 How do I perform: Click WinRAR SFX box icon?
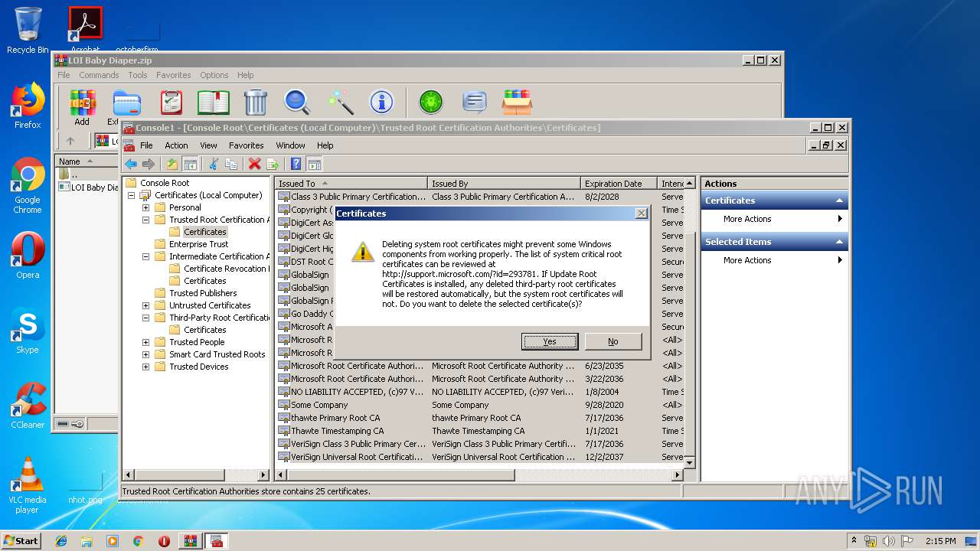click(x=517, y=102)
